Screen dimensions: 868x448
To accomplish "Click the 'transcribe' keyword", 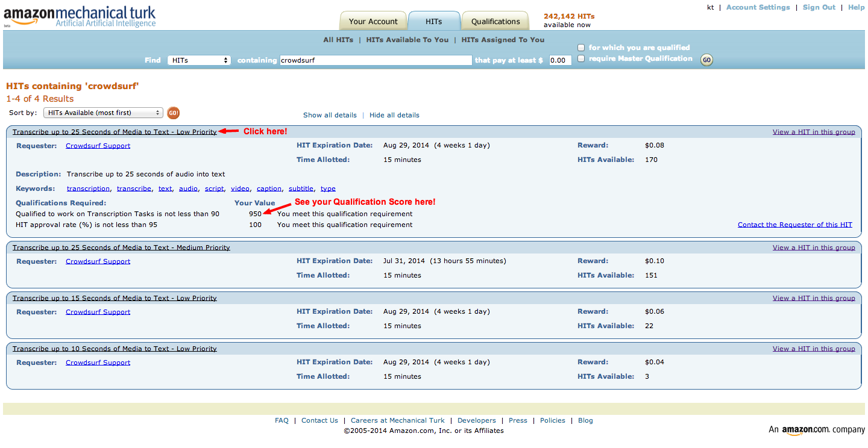I will click(x=134, y=188).
